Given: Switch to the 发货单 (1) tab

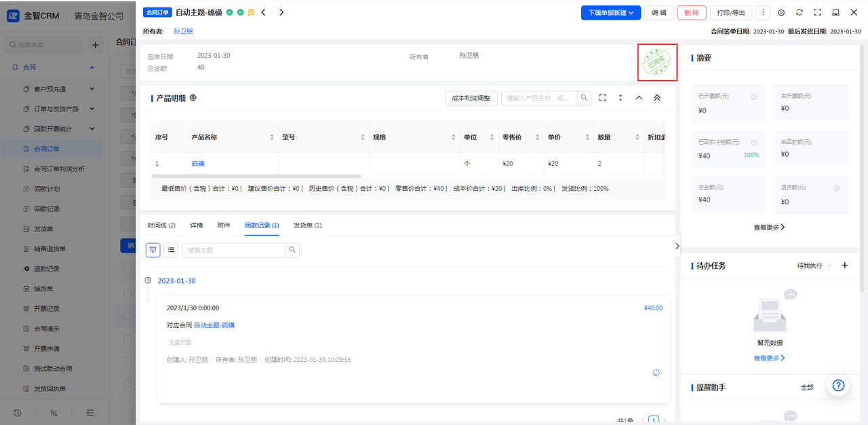Looking at the screenshot, I should 307,225.
